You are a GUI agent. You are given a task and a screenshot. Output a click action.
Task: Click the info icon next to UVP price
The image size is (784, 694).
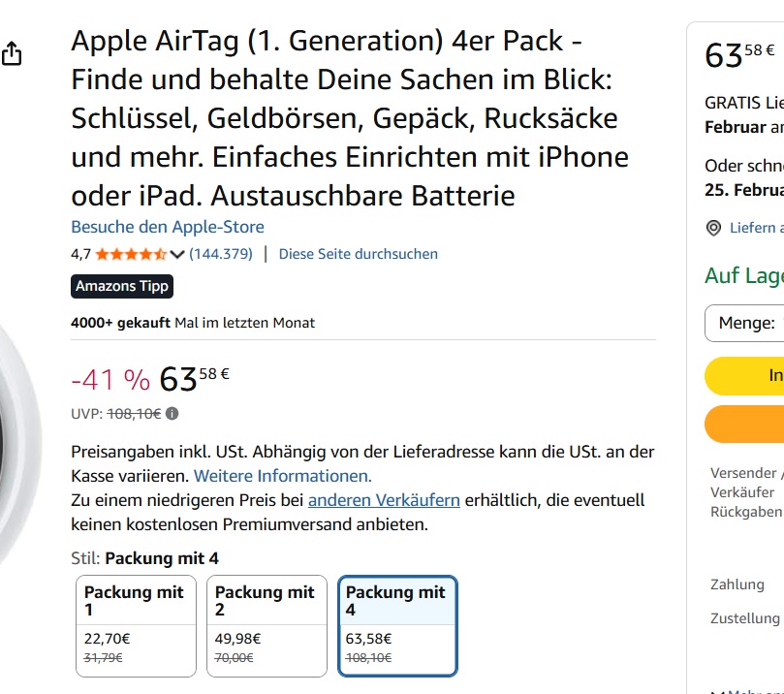[172, 414]
